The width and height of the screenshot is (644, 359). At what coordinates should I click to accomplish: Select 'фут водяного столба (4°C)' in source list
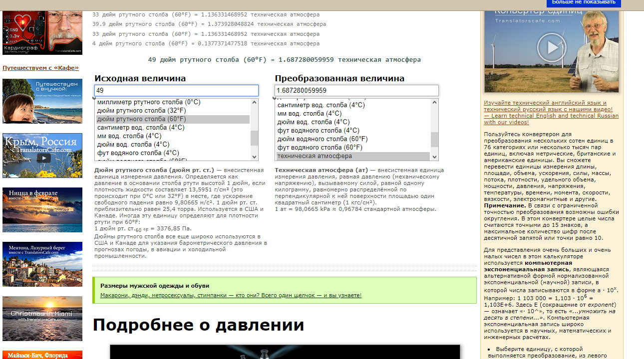[x=173, y=153]
